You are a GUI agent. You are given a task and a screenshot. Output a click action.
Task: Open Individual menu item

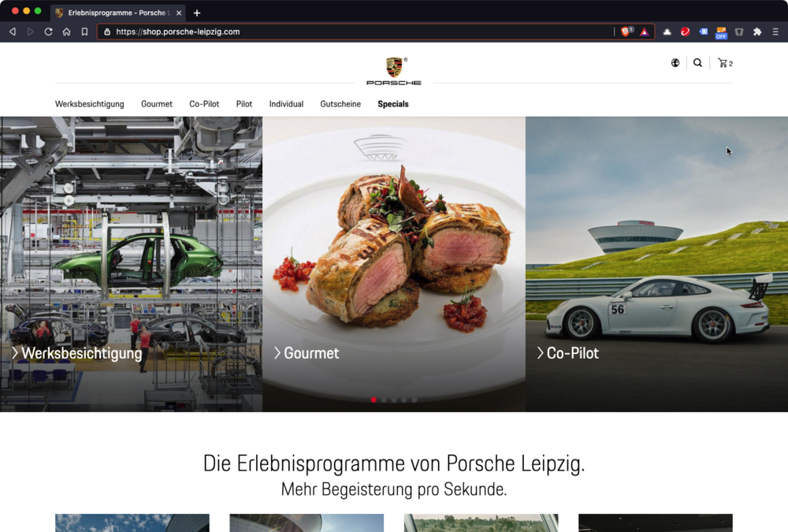coord(287,104)
